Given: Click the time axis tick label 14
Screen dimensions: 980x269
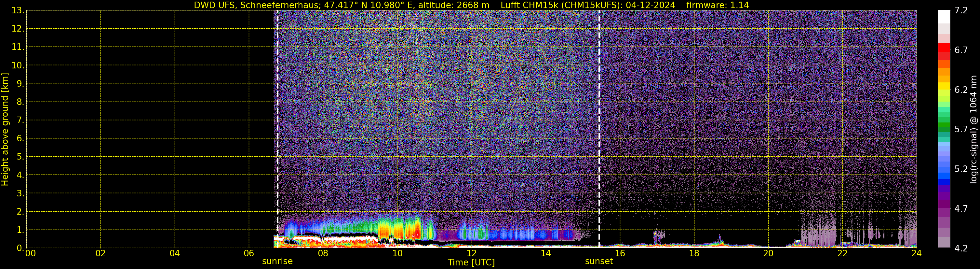Looking at the screenshot, I should (x=545, y=253).
